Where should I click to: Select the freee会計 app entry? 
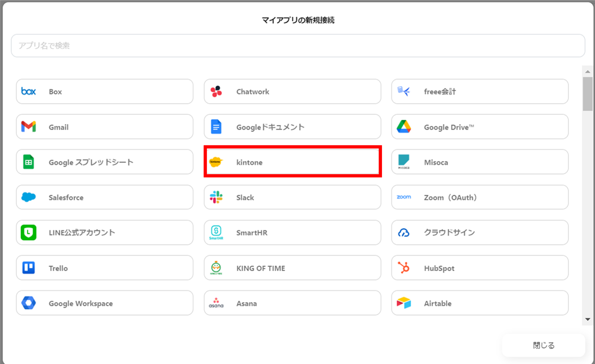click(480, 91)
